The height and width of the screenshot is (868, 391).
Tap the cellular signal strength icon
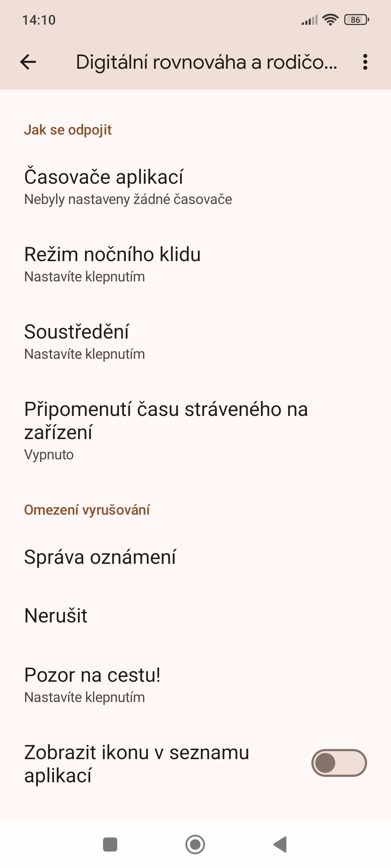click(x=310, y=20)
